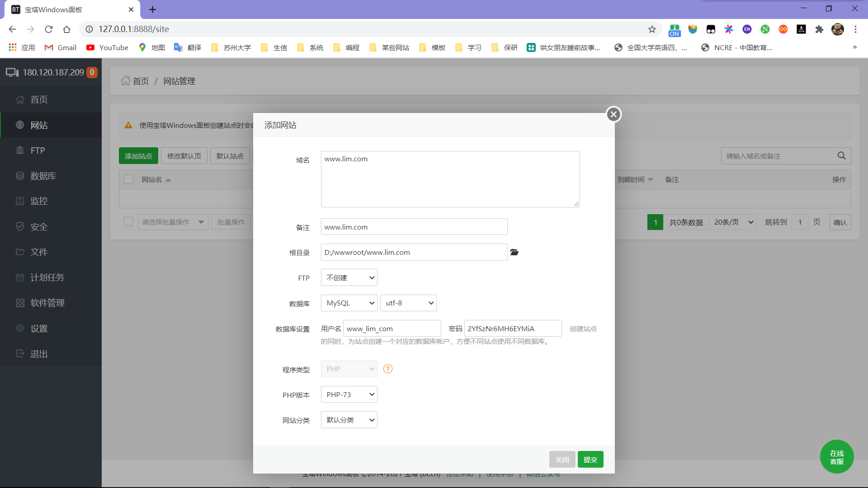
Task: Click the green 提交 button
Action: pos(590,460)
